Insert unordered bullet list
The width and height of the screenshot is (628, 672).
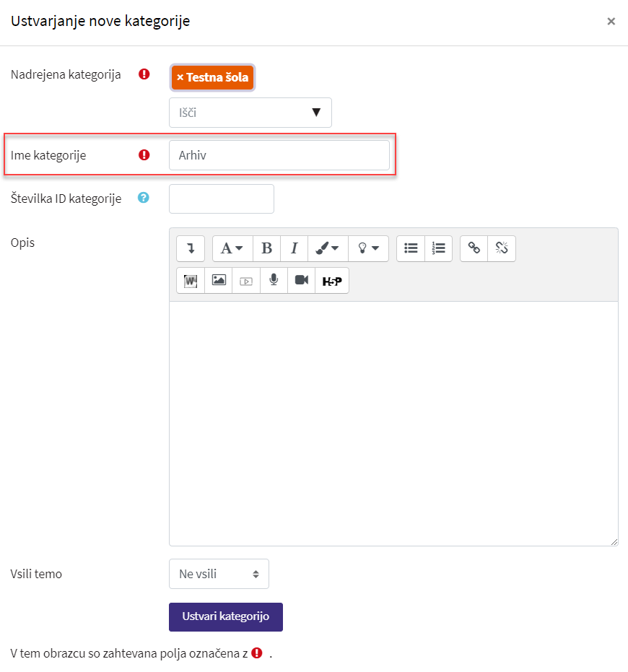(411, 248)
